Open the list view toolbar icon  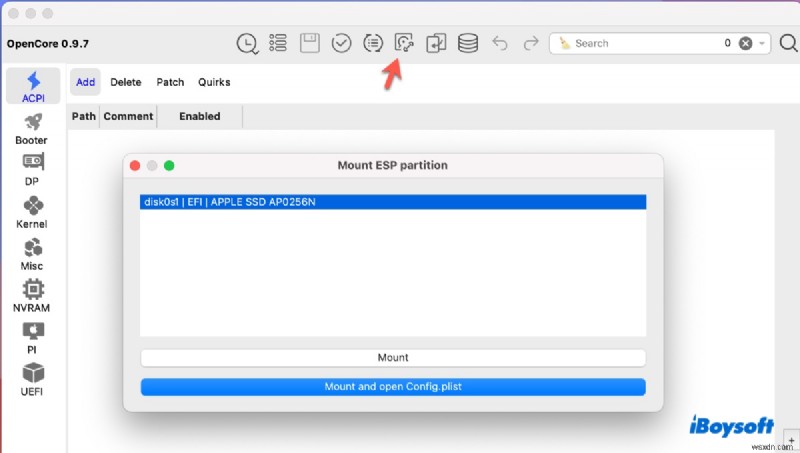click(278, 43)
